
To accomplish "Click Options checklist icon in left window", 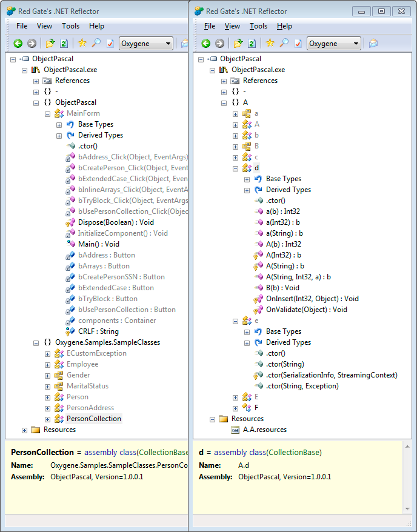I will (x=110, y=44).
